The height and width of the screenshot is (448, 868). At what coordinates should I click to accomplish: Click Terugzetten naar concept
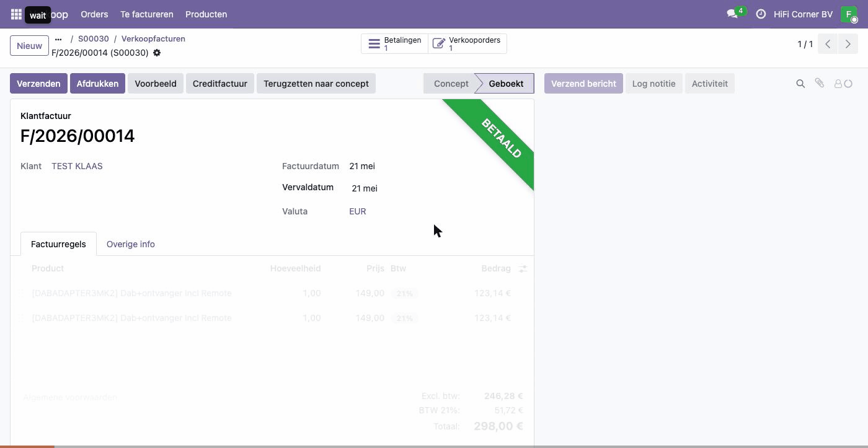(316, 84)
